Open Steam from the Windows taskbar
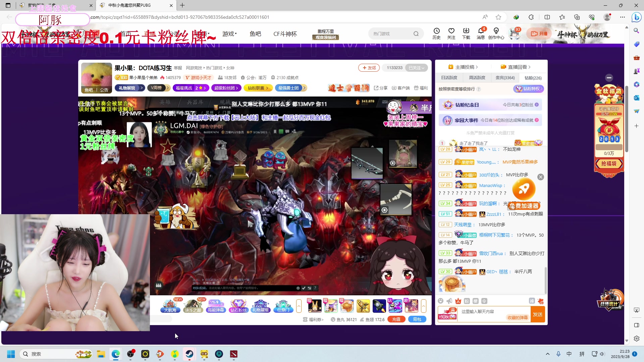Image resolution: width=644 pixels, height=362 pixels. (x=190, y=354)
